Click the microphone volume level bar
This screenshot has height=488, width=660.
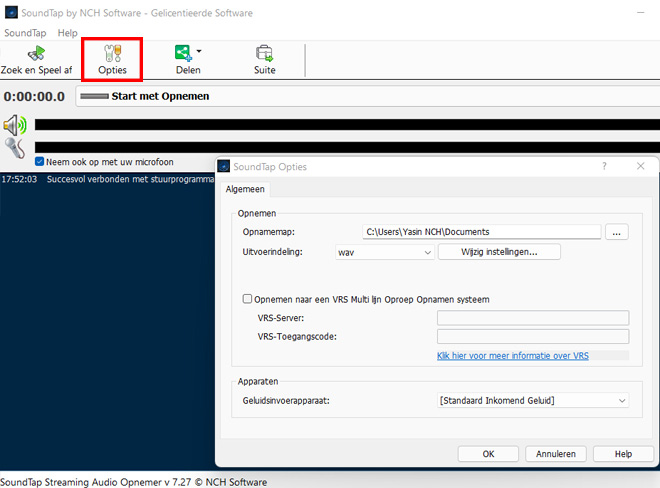coord(347,147)
